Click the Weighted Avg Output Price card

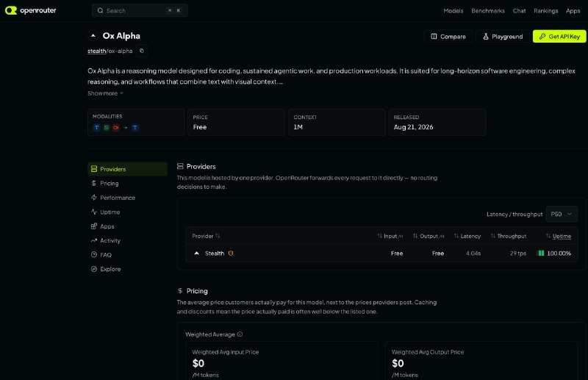481,361
